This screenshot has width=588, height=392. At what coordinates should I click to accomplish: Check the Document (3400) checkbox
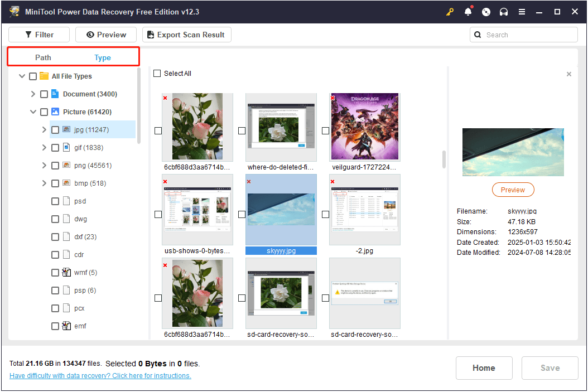(x=44, y=94)
